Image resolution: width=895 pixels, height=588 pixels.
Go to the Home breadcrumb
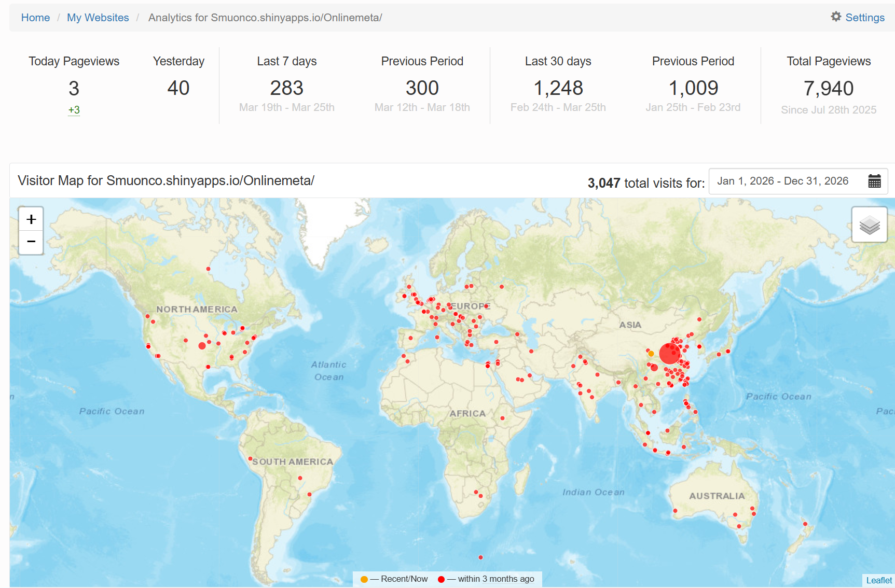35,18
